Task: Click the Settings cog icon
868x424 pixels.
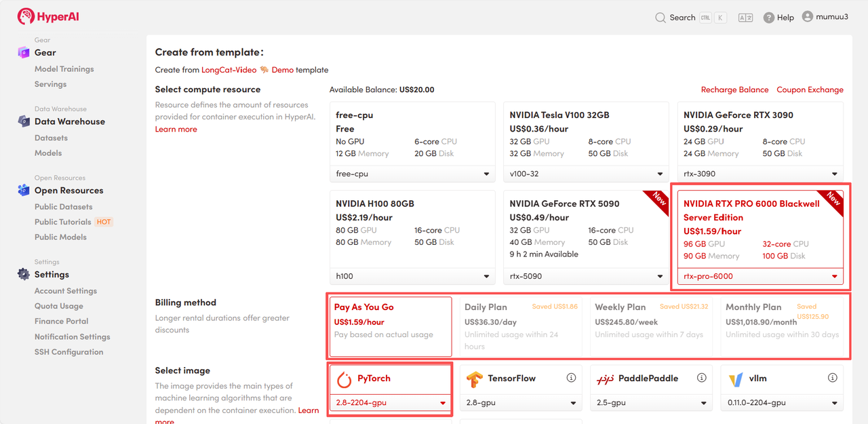Action: click(24, 274)
